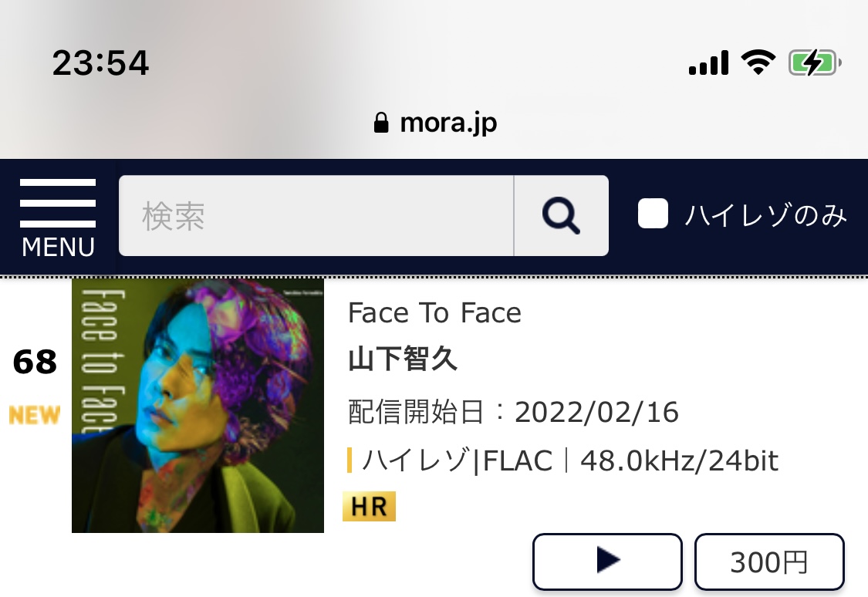Click the ハイレゾ|FLAC 48.0kHz/24bit format line
Screen dimensions: 868x597
tap(562, 460)
